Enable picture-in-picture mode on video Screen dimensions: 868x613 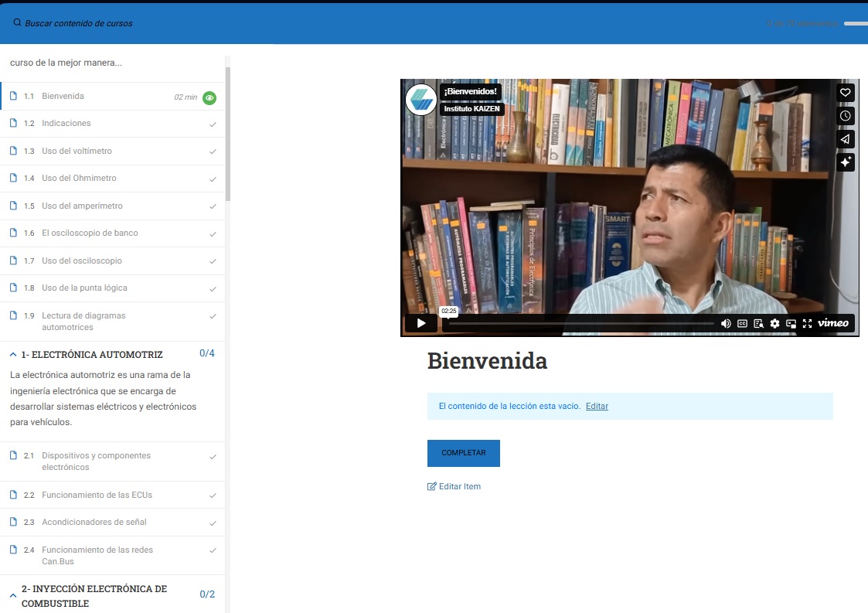791,324
